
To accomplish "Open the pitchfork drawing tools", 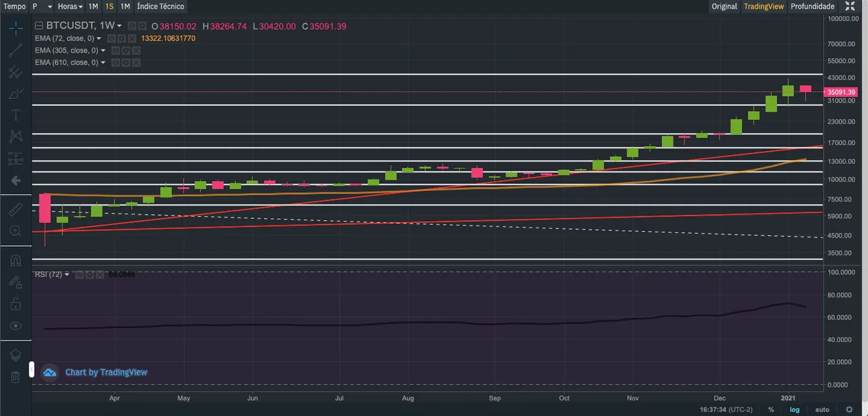I will [x=16, y=72].
